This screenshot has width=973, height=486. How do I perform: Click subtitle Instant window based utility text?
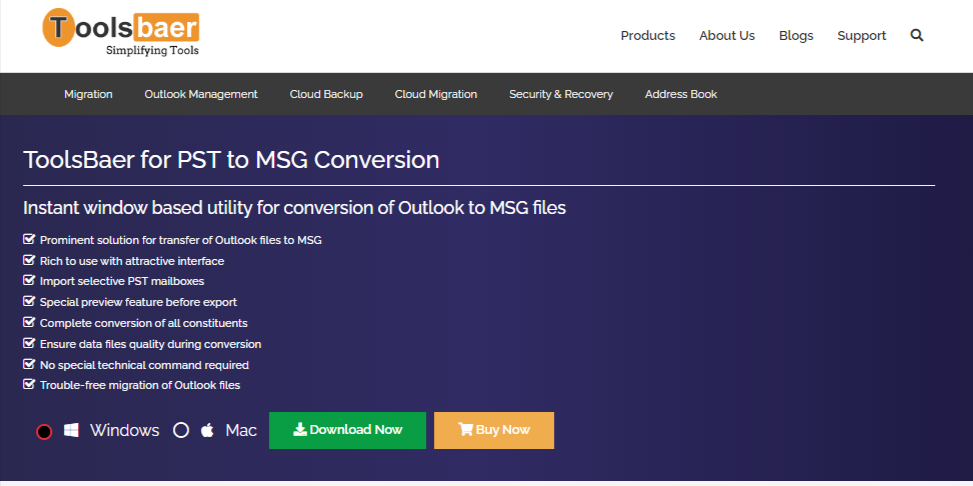(x=295, y=208)
